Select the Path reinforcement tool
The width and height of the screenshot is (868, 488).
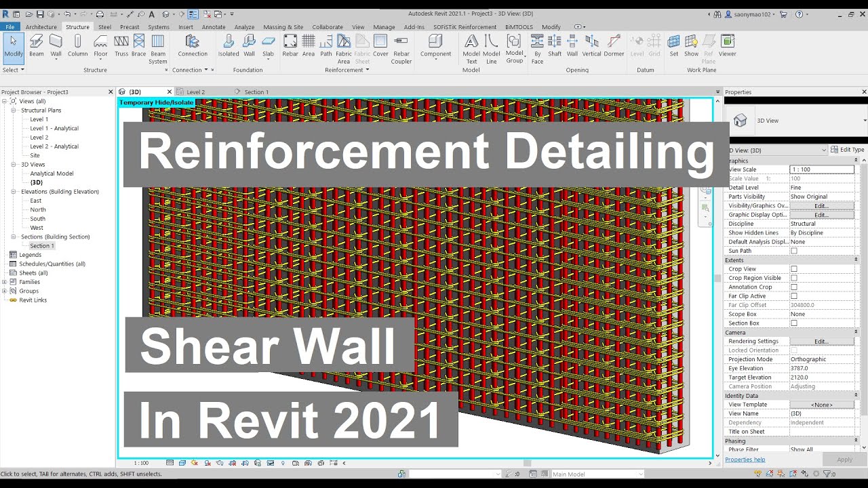click(x=326, y=46)
